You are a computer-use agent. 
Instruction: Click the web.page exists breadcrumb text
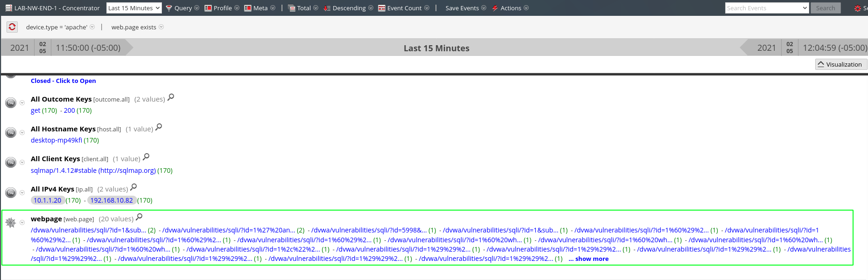(x=134, y=27)
